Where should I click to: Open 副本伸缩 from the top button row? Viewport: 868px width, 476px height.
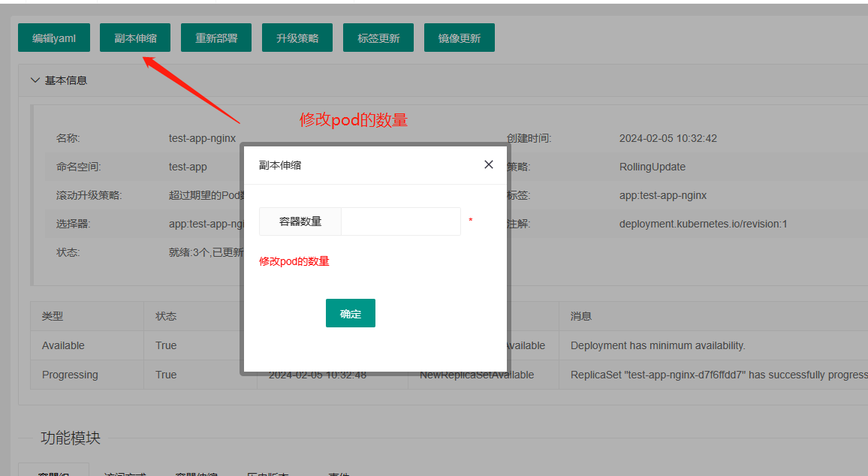pos(135,38)
